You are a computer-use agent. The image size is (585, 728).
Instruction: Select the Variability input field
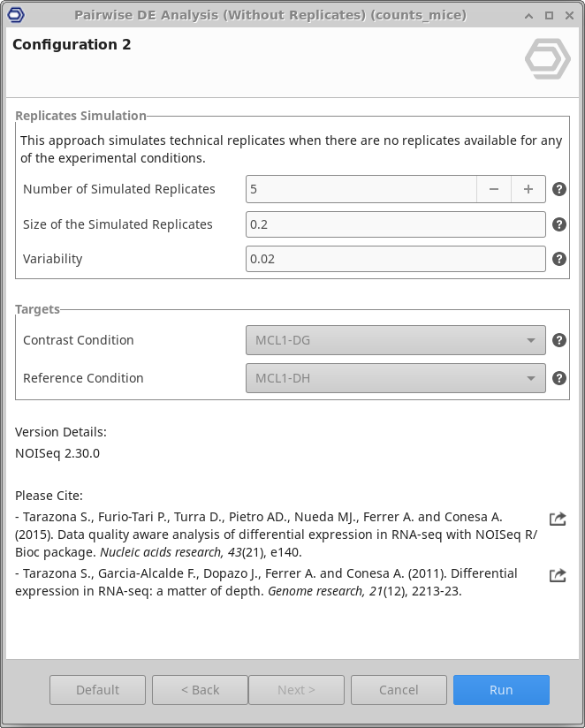click(395, 259)
